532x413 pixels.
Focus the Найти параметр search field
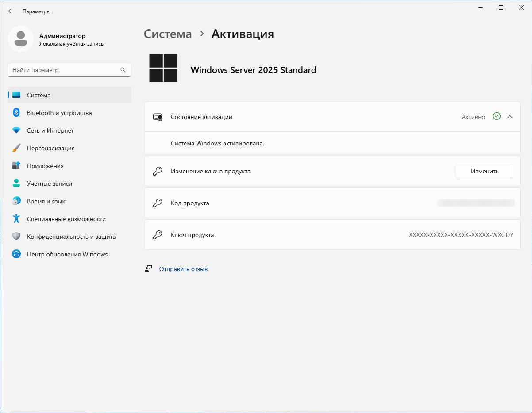(x=69, y=70)
